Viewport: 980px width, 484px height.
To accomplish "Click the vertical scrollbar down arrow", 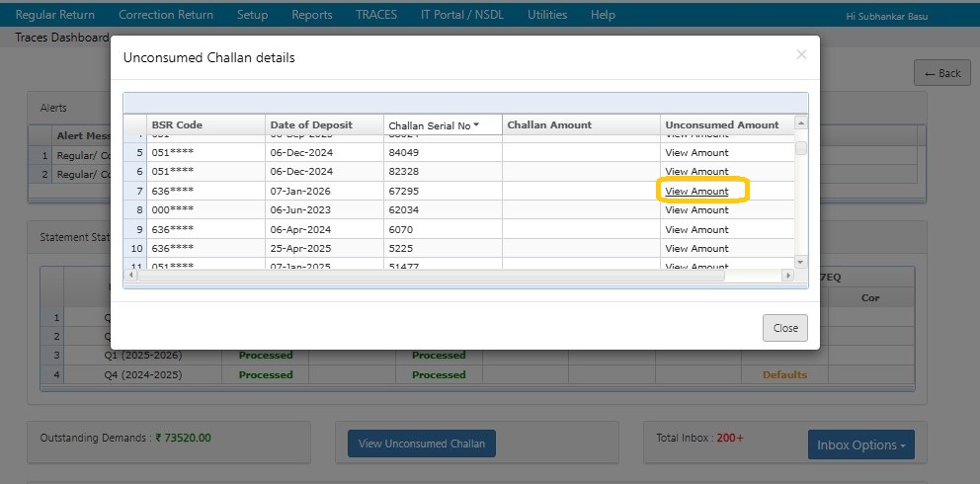I will 801,261.
